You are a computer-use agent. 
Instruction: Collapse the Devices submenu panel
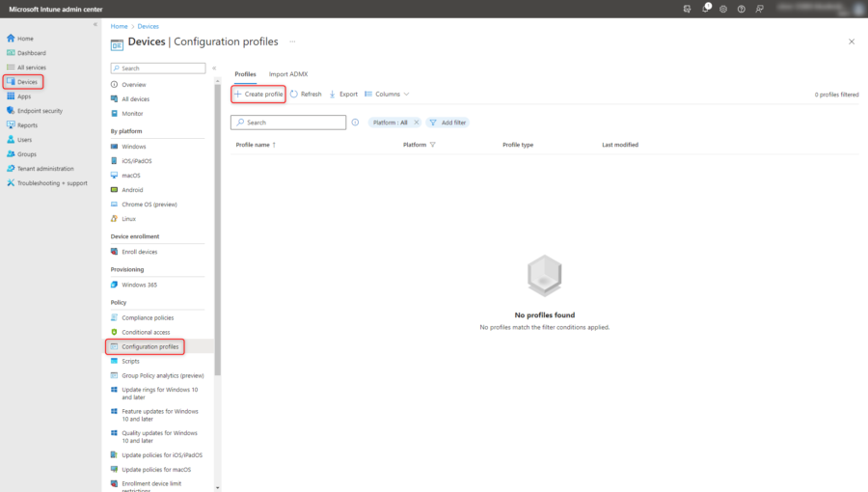pos(214,68)
